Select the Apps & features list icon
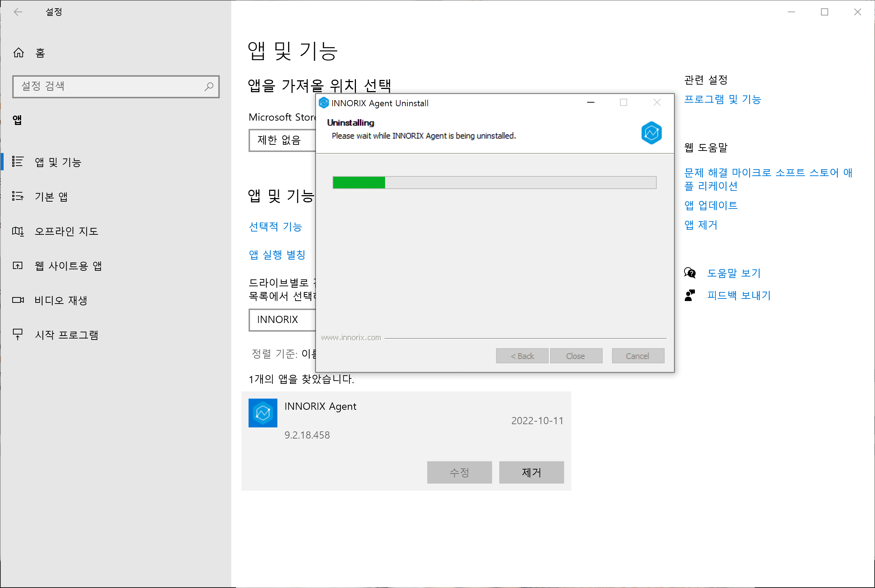875x588 pixels. pyautogui.click(x=18, y=162)
